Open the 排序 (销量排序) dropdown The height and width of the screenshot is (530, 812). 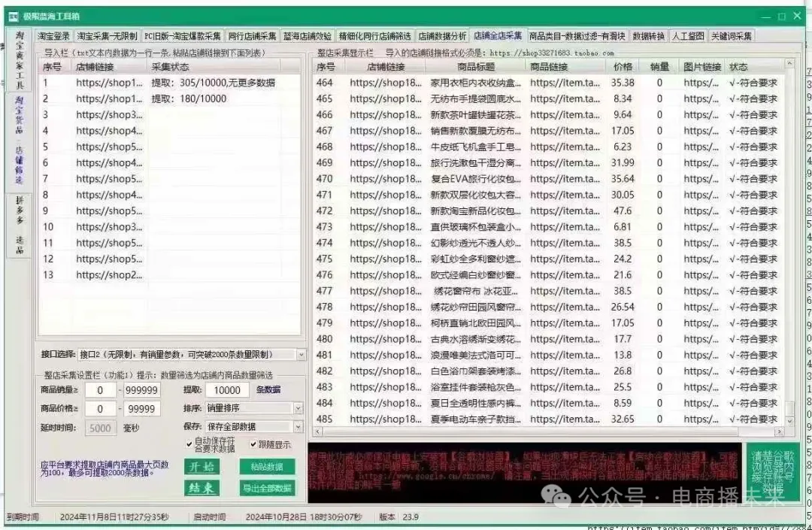(x=298, y=408)
